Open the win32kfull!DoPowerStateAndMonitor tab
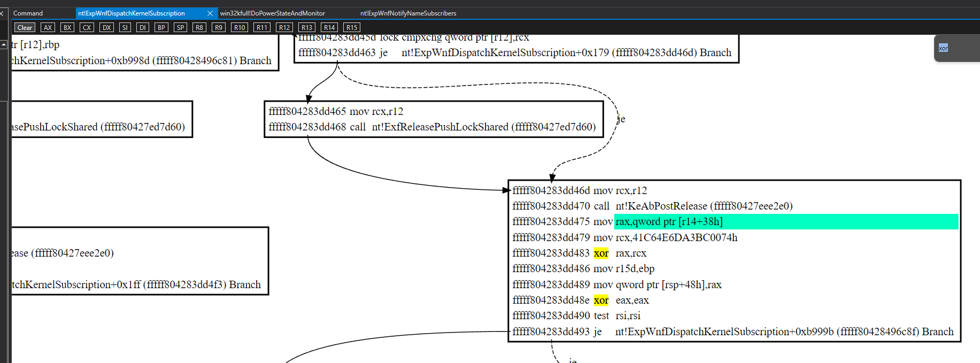Screen dimensions: 980x363 tap(272, 13)
